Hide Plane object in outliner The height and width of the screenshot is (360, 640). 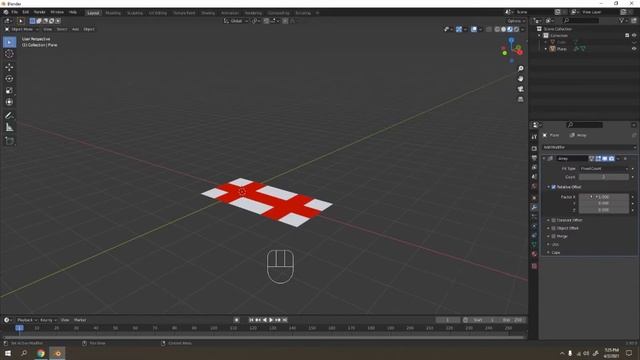tap(634, 49)
